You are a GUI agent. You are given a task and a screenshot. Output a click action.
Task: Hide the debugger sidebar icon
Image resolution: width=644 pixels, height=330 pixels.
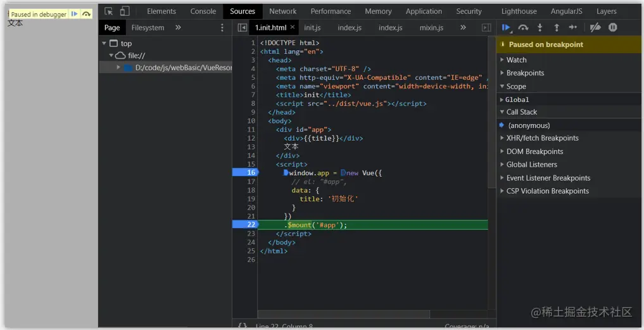pyautogui.click(x=486, y=27)
